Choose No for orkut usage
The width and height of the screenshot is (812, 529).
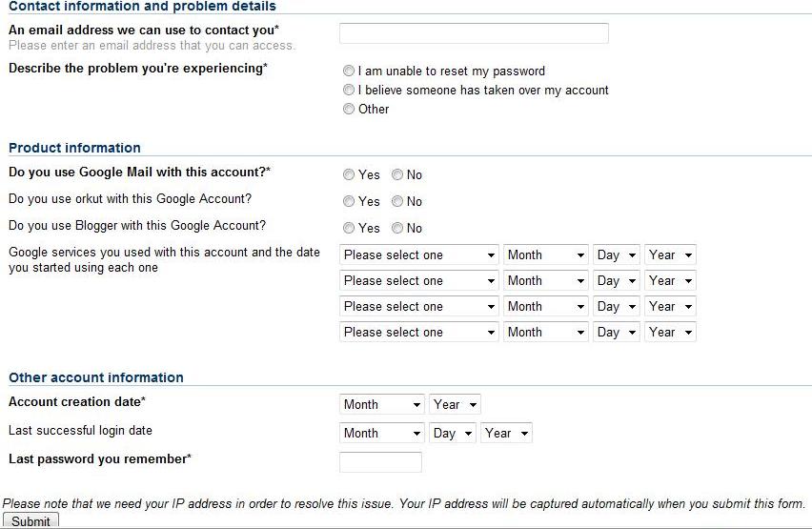(x=397, y=202)
